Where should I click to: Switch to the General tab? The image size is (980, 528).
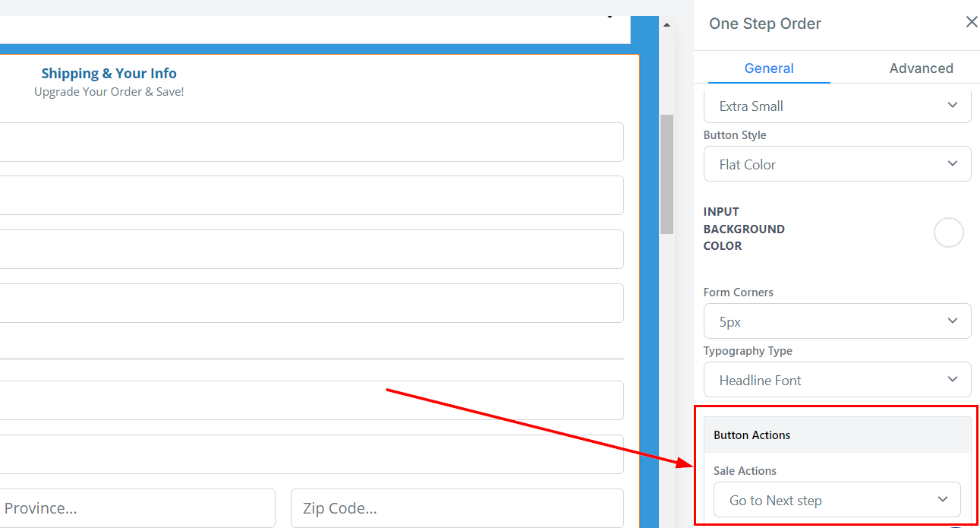click(x=769, y=68)
